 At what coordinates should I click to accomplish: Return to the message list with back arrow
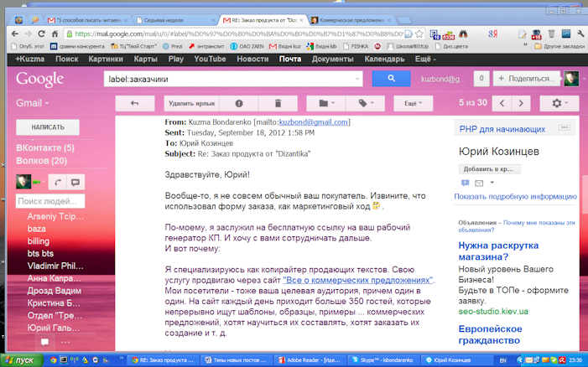point(134,103)
